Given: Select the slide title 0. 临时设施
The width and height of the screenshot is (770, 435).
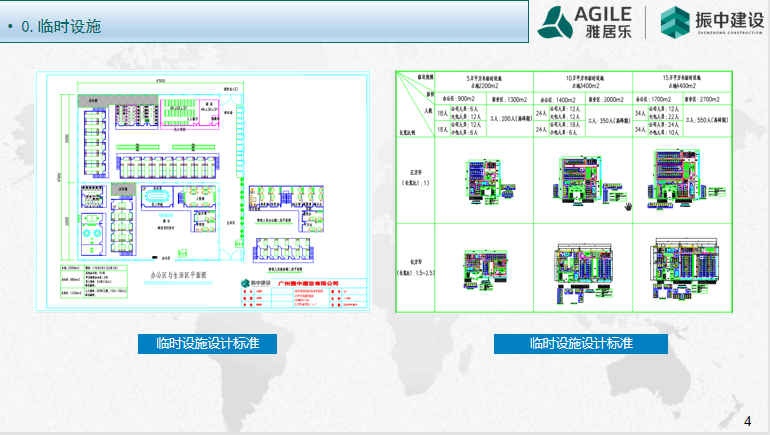Looking at the screenshot, I should point(61,26).
